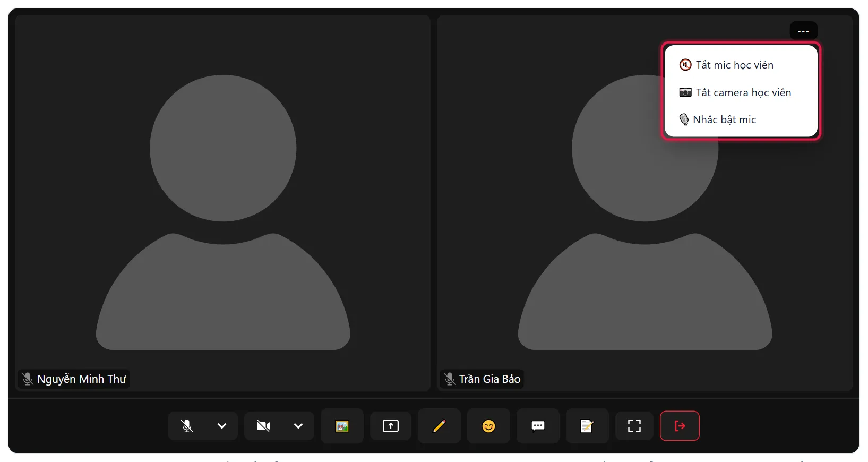Image resolution: width=868 pixels, height=462 pixels.
Task: Click the name label 'Nguyễn Minh Thư'
Action: point(82,379)
